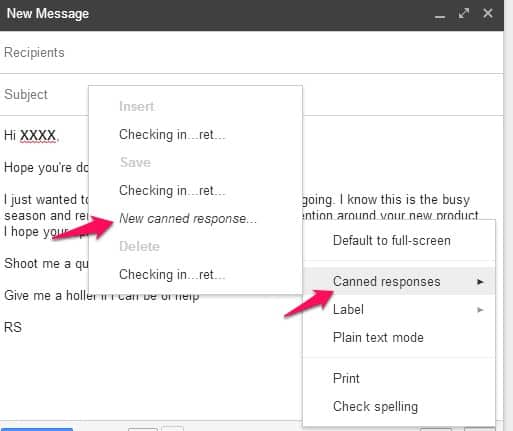Click the RS signature line in message body
This screenshot has height=431, width=513.
point(13,327)
